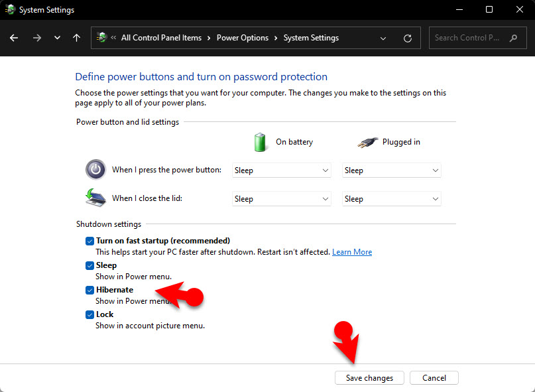The image size is (535, 392).
Task: Click the chevron after Power Options
Action: 276,38
